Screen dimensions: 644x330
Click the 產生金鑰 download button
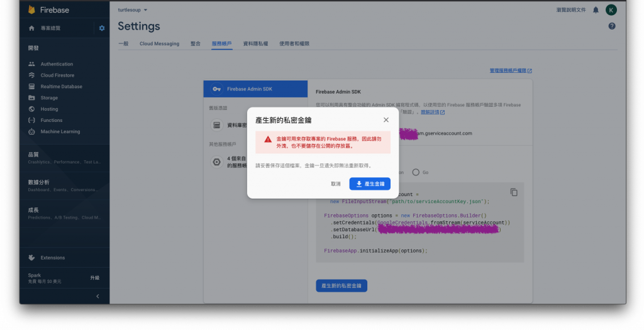pos(370,184)
